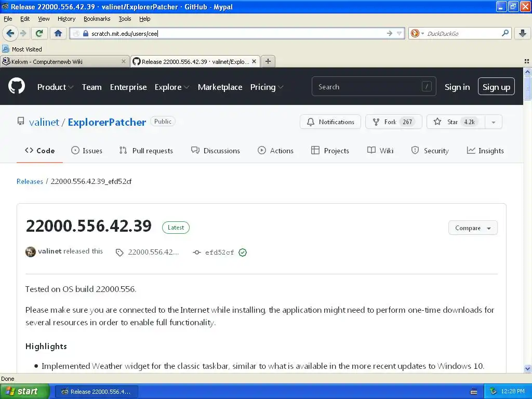Open the Team link
Image resolution: width=532 pixels, height=399 pixels.
point(91,87)
